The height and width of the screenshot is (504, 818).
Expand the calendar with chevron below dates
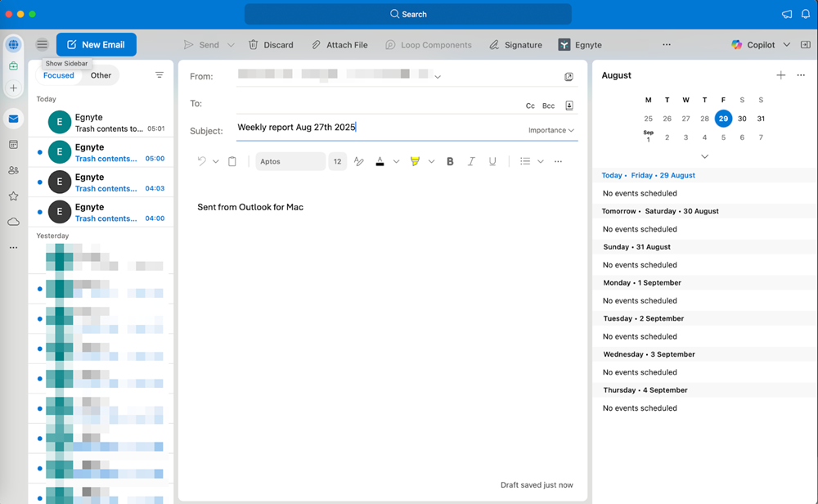[704, 156]
